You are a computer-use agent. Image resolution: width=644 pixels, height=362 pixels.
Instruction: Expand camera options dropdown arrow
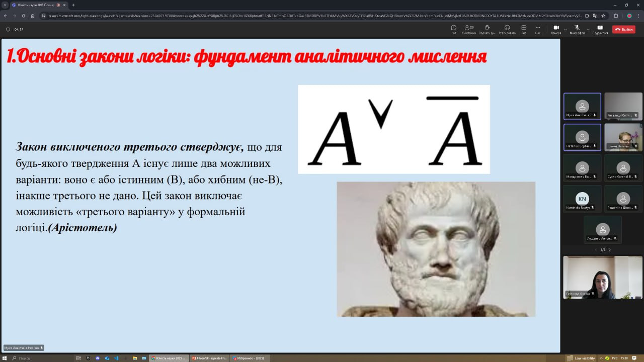click(566, 29)
